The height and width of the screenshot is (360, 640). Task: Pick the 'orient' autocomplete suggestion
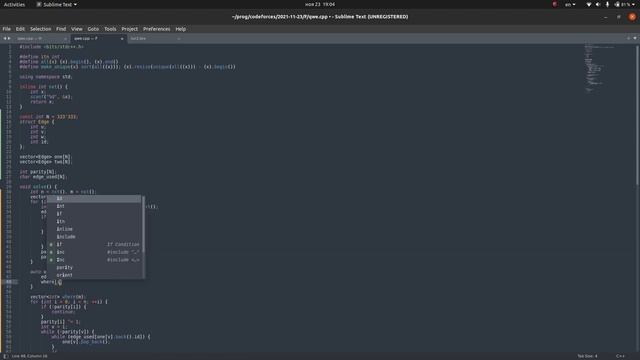(94, 275)
